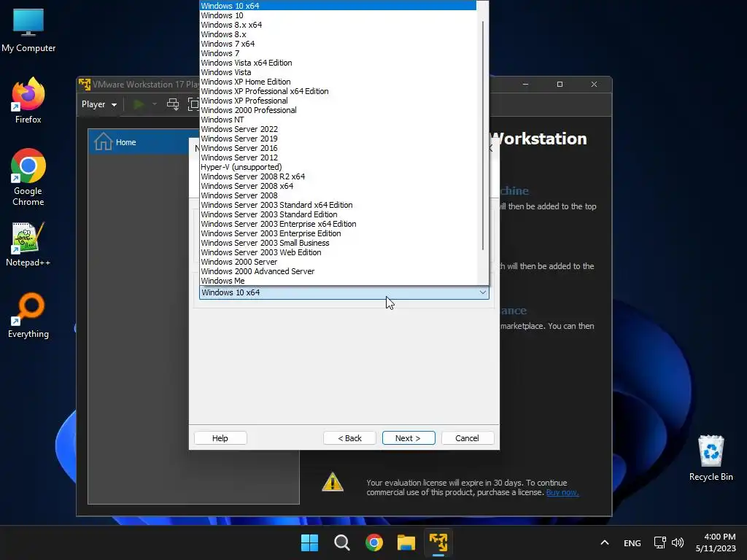Image resolution: width=747 pixels, height=560 pixels.
Task: Open taskbar Search
Action: pyautogui.click(x=342, y=542)
